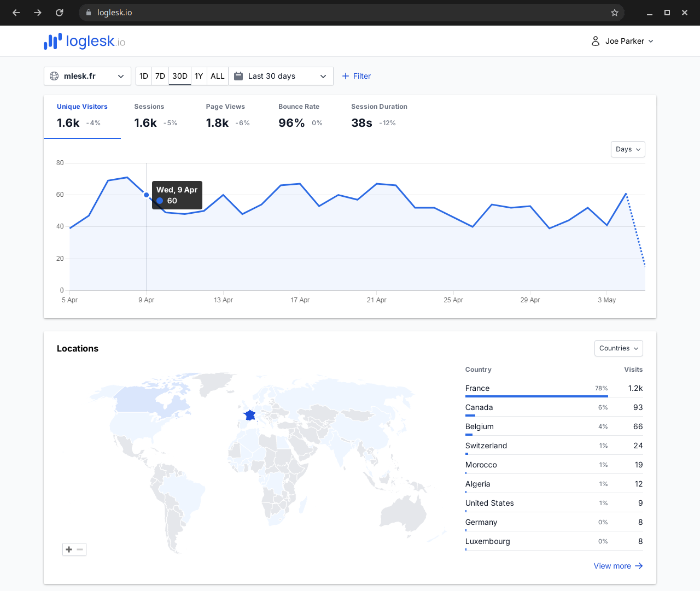700x591 pixels.
Task: Click the France row in country table
Action: (554, 388)
